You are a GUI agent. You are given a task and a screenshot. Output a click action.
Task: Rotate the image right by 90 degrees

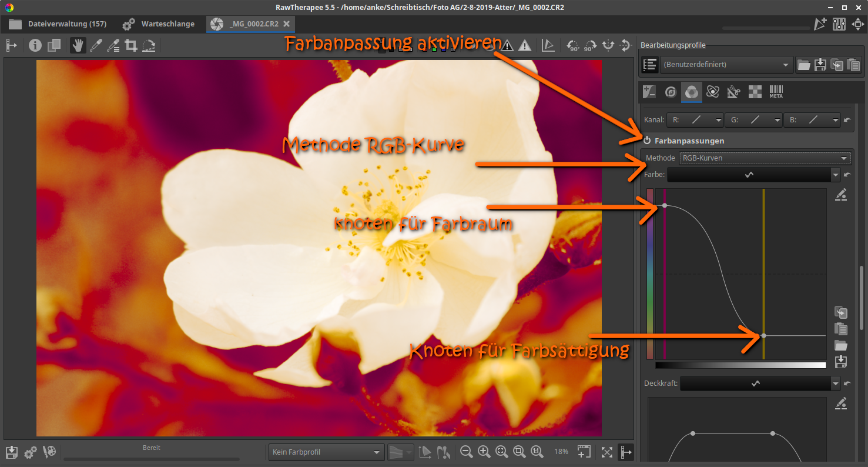click(x=591, y=45)
